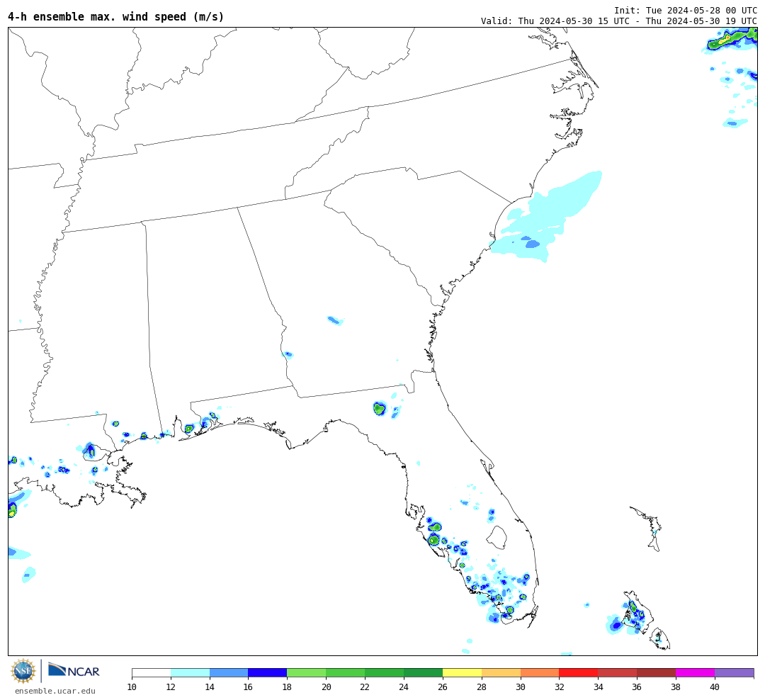The width and height of the screenshot is (765, 700).
Task: Click the colorbar label '16'
Action: pyautogui.click(x=249, y=687)
